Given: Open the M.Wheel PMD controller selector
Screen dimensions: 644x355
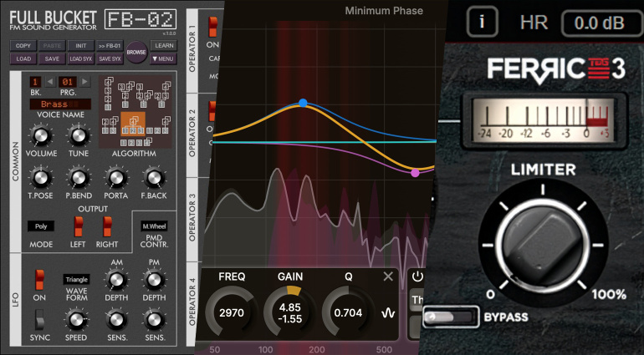Looking at the screenshot, I should 153,226.
